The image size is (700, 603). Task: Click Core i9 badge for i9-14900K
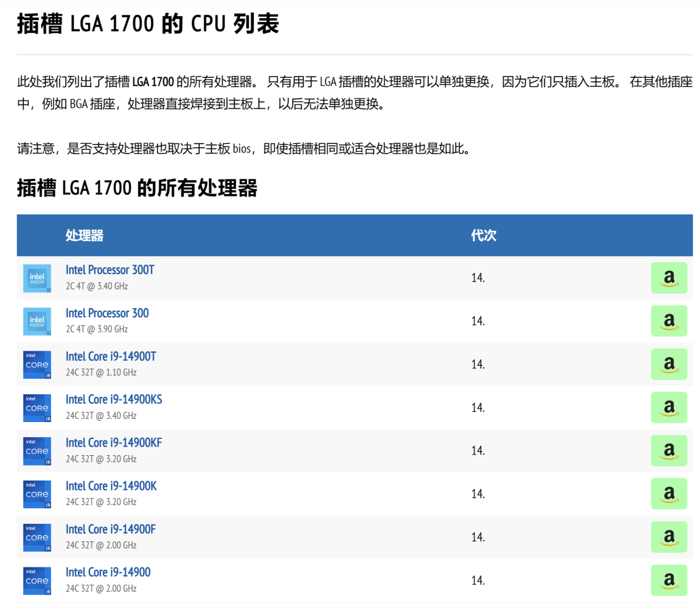click(x=37, y=494)
